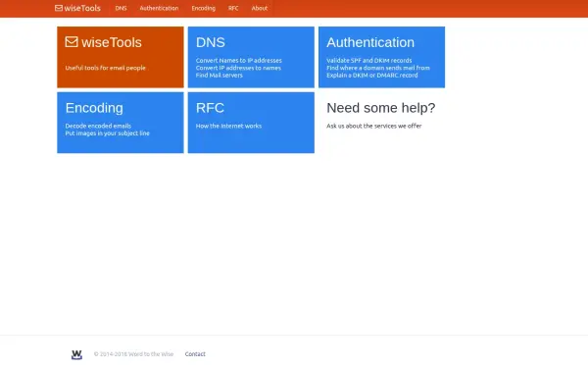
Task: Click 'How the Internet works' text
Action: (228, 126)
